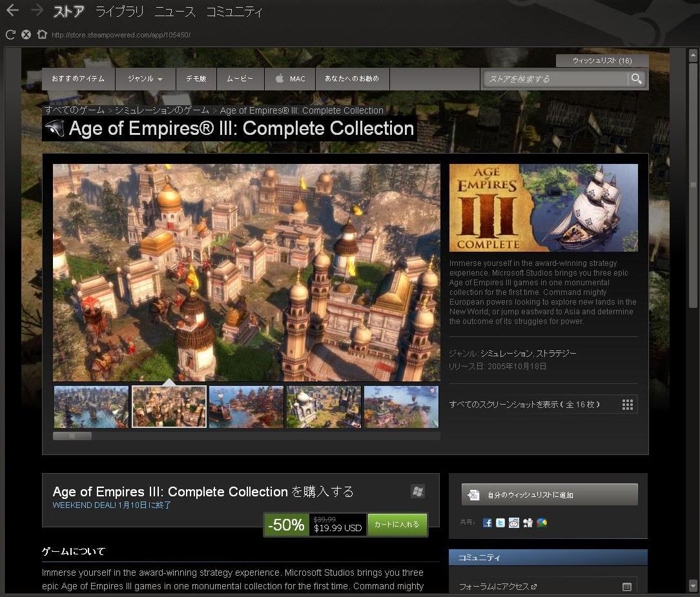
Task: Go forward with the right arrow icon
Action: pyautogui.click(x=37, y=10)
